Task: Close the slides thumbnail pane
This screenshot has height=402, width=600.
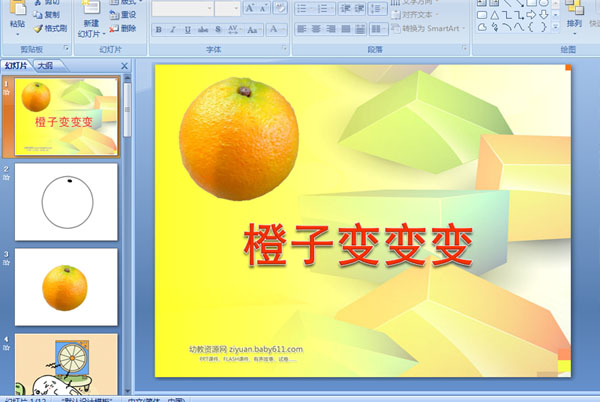Action: (x=124, y=66)
